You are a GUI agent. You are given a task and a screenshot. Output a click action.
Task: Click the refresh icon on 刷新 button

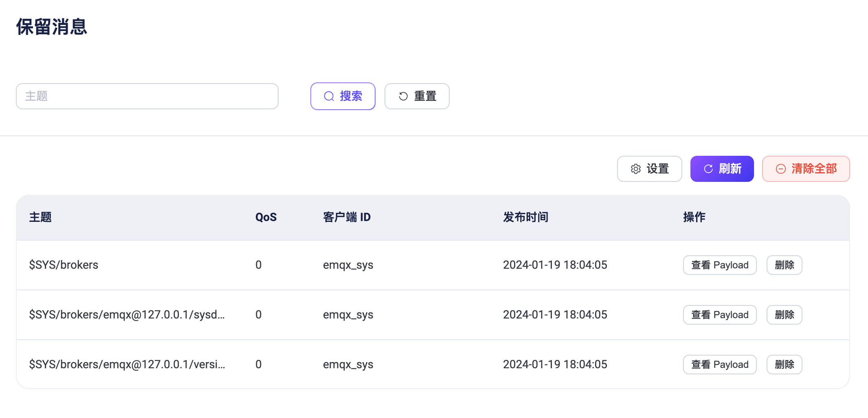(x=708, y=168)
